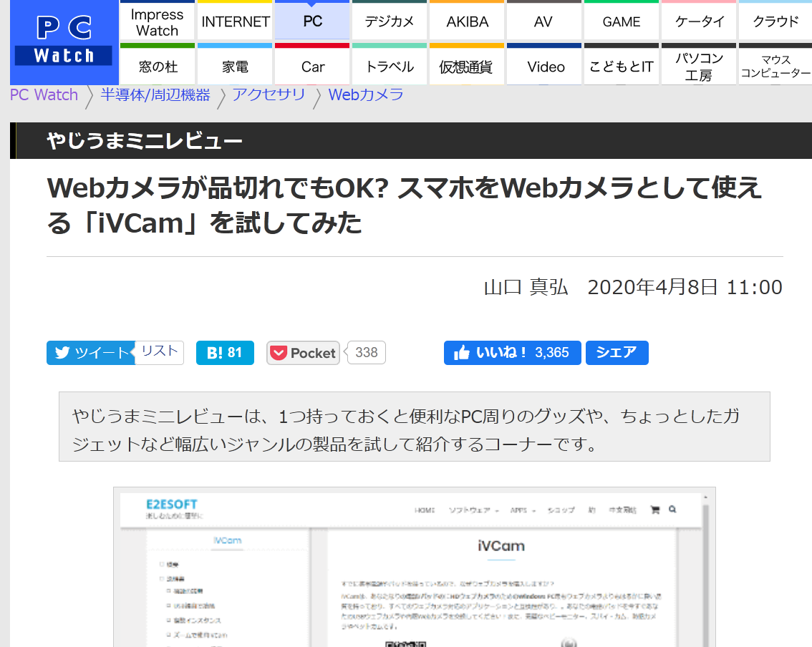Screen dimensions: 812x647
Task: Open the クラウド tab
Action: (775, 21)
